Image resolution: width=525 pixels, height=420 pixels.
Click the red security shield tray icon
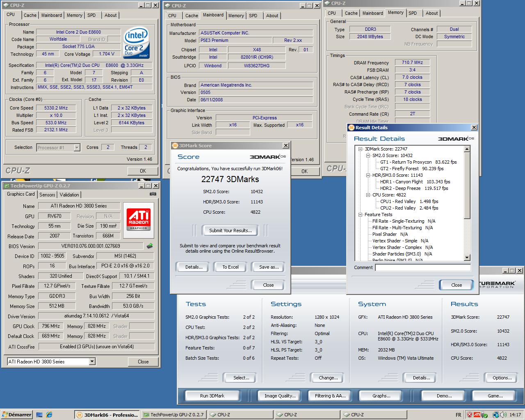point(470,415)
